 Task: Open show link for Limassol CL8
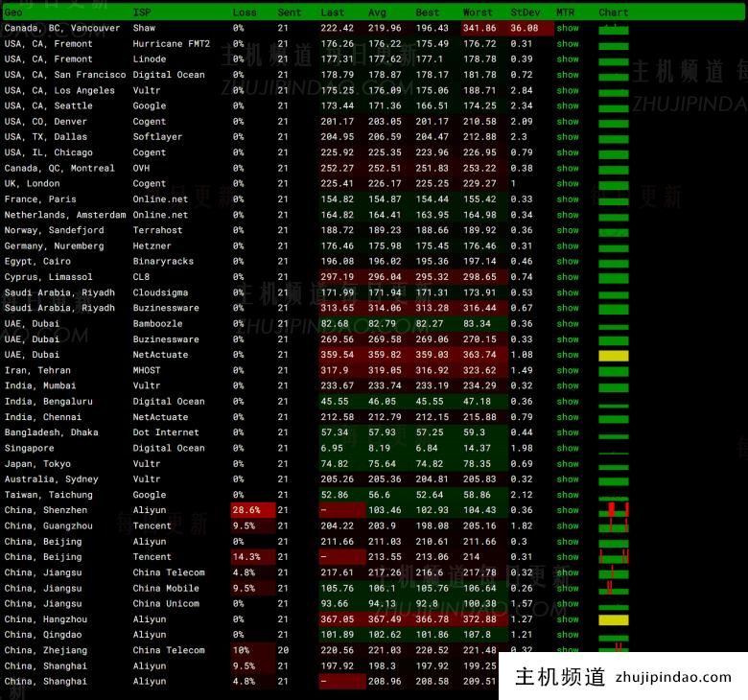[x=567, y=277]
